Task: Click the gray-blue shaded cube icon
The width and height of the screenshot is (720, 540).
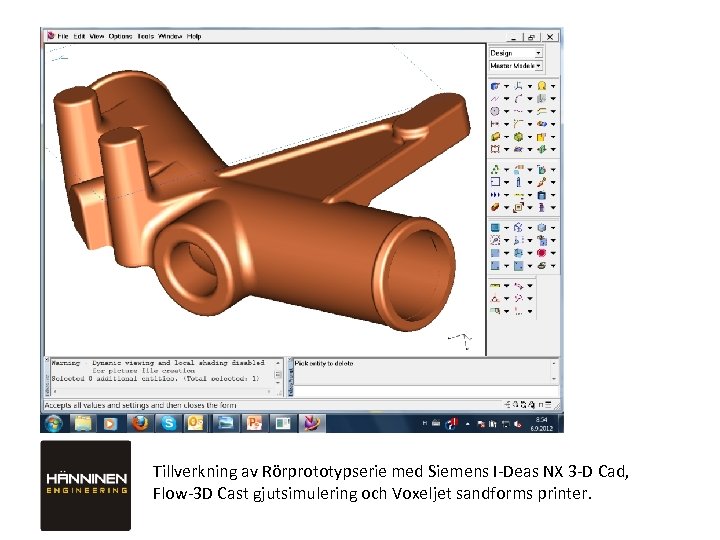Action: 542,227
